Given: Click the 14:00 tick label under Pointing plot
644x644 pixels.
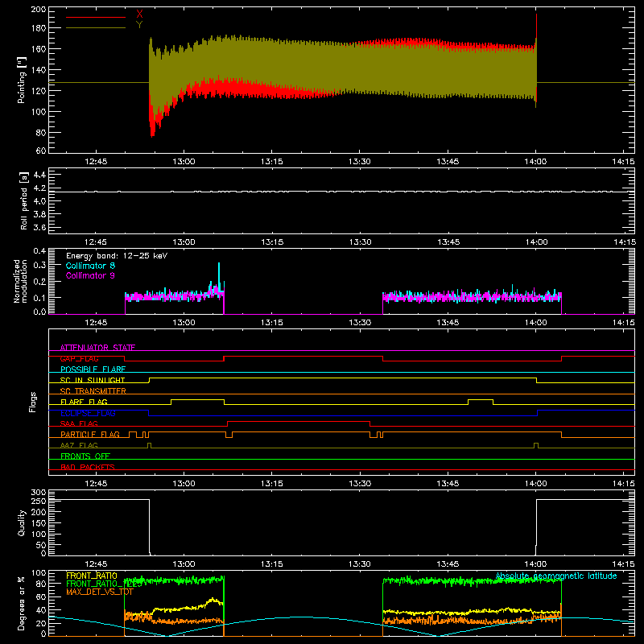Looking at the screenshot, I should click(x=535, y=162).
